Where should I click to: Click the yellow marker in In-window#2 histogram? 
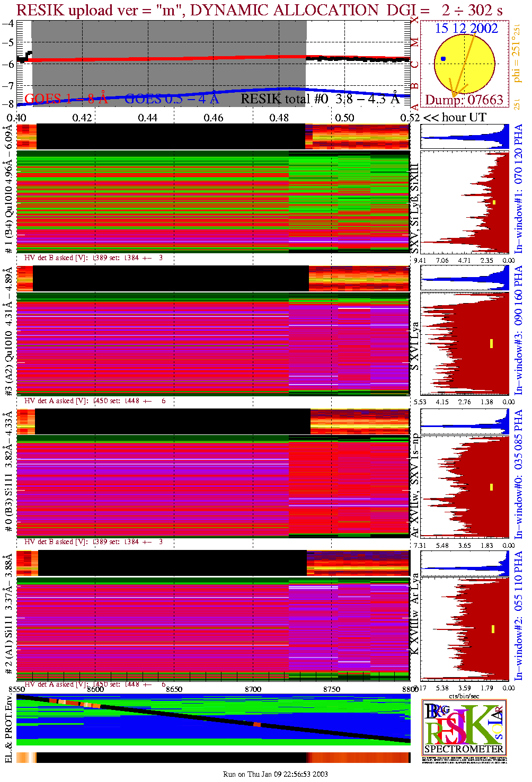click(x=493, y=629)
